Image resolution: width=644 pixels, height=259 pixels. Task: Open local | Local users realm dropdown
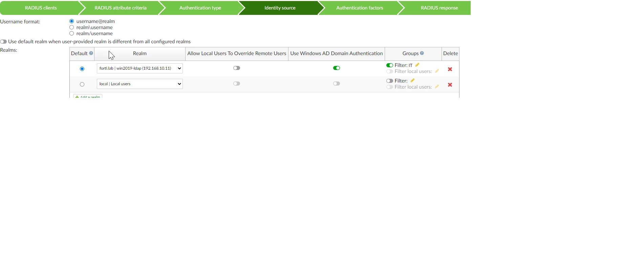[x=139, y=84]
